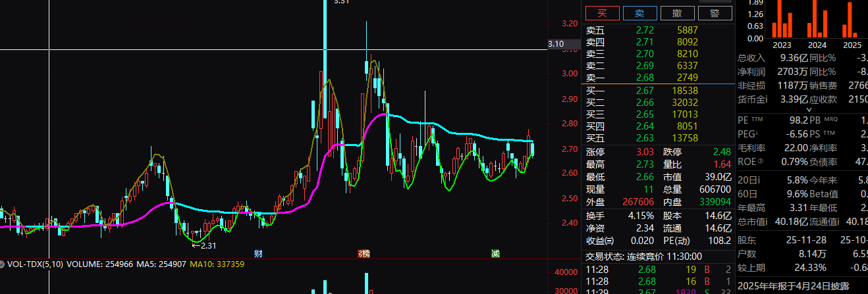Click the info icon after 流通值
Viewport: 868px width, 294px height.
(837, 220)
